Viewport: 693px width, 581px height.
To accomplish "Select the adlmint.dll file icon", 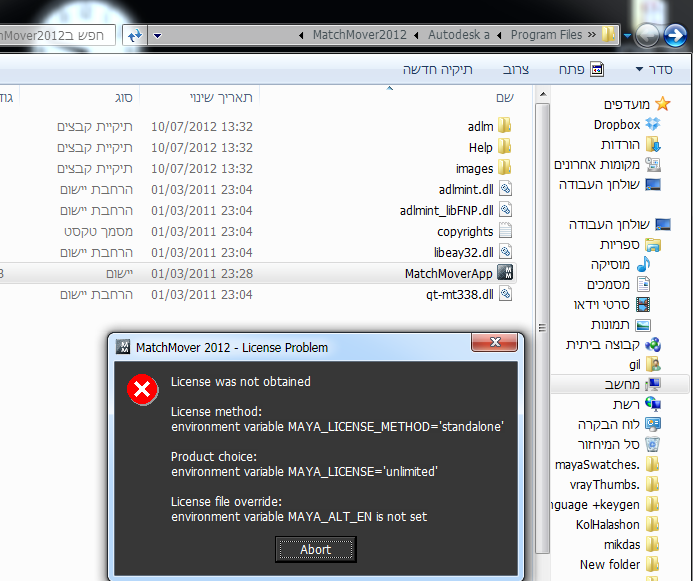I will 506,189.
